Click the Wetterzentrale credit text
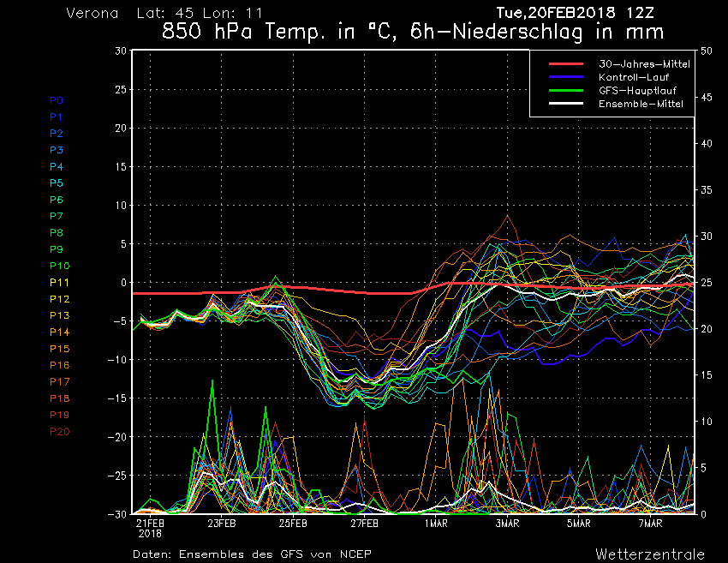This screenshot has width=728, height=563. pyautogui.click(x=650, y=554)
